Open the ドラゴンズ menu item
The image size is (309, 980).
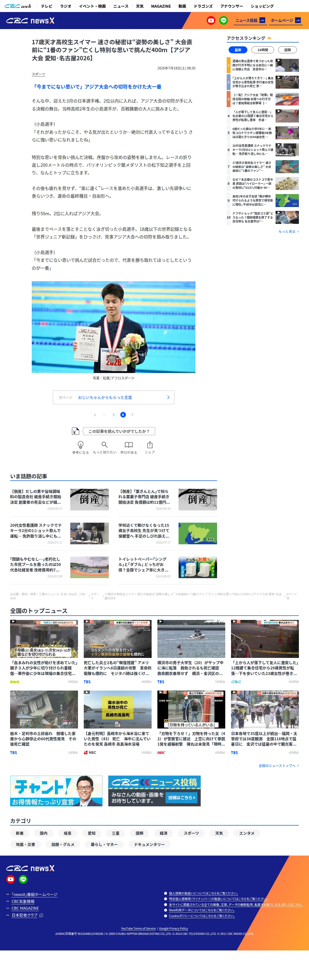203,6
